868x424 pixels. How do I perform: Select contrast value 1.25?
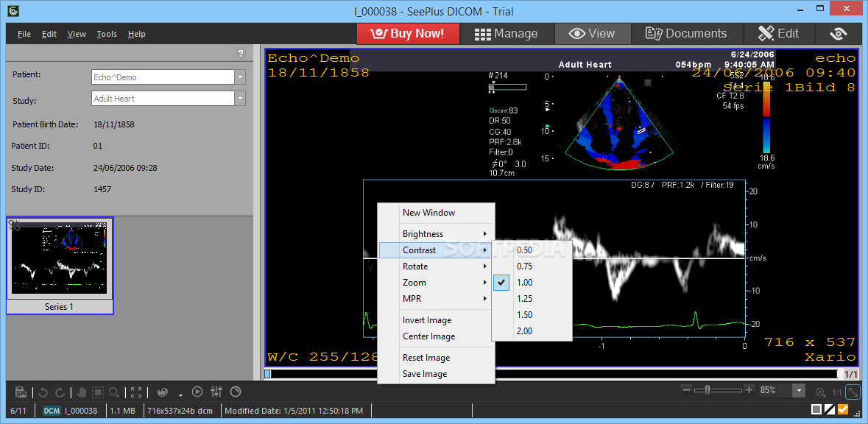(x=532, y=298)
